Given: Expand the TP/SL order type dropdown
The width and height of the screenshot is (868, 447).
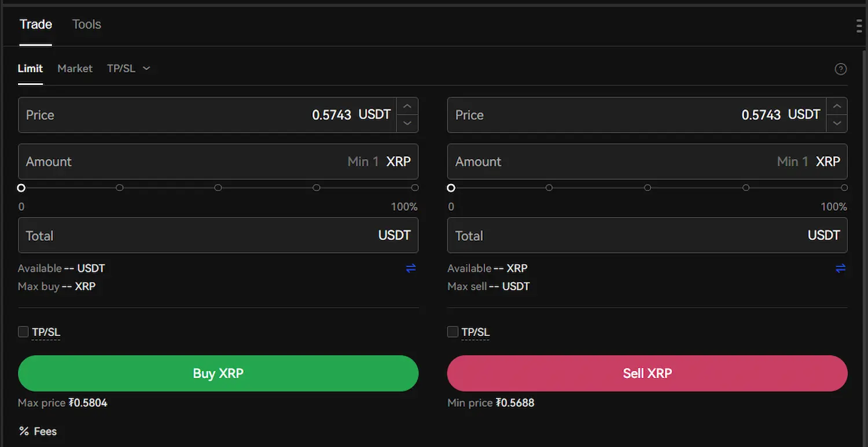Looking at the screenshot, I should coord(128,68).
